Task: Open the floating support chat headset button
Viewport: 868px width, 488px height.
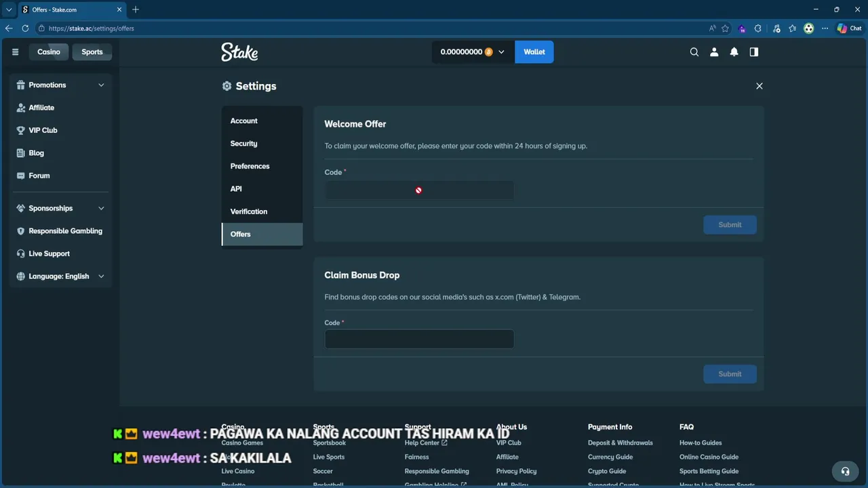Action: click(845, 471)
